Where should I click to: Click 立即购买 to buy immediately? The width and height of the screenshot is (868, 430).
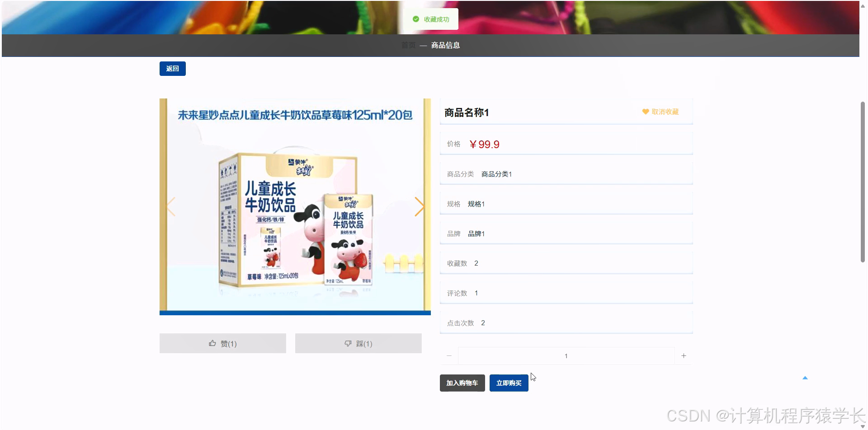(509, 383)
